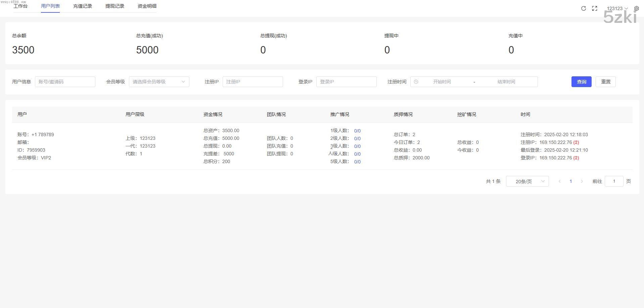Click the page jump number field
This screenshot has width=644, height=308.
(x=614, y=181)
